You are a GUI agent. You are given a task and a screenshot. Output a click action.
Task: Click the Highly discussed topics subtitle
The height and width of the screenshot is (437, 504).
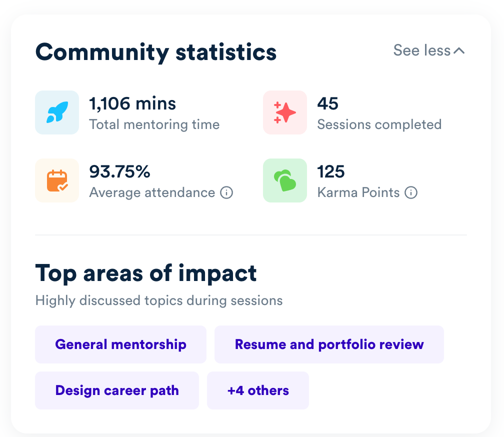tap(159, 301)
